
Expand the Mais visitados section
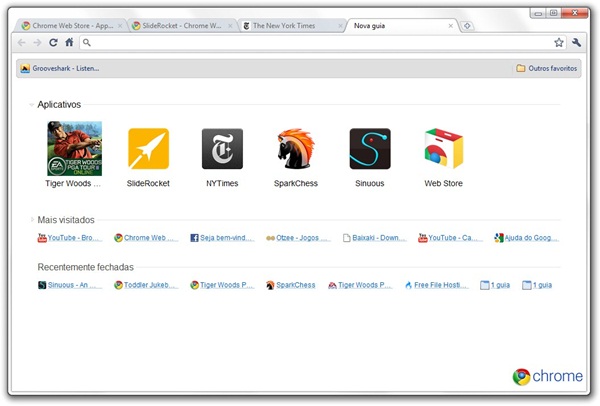point(32,220)
